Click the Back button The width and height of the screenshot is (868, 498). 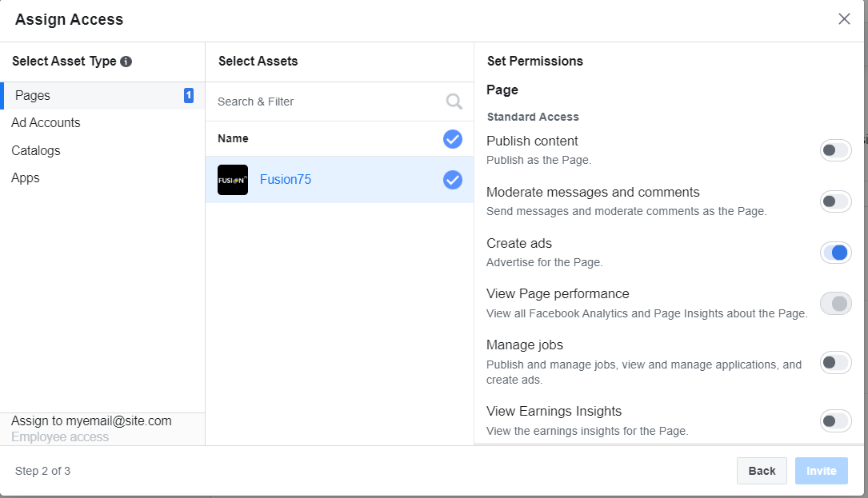[x=762, y=471]
